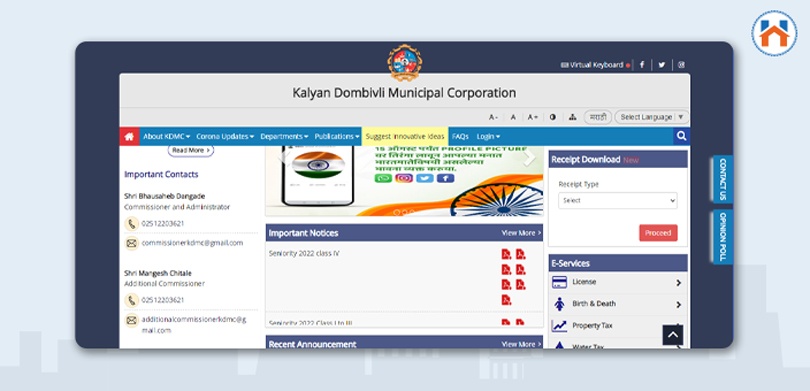Expand the Publications menu

[337, 136]
